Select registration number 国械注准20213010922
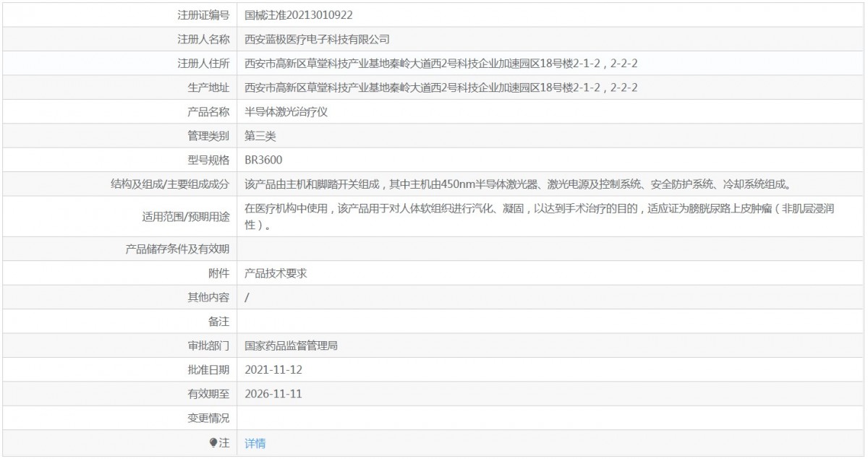The image size is (868, 459). [x=299, y=14]
